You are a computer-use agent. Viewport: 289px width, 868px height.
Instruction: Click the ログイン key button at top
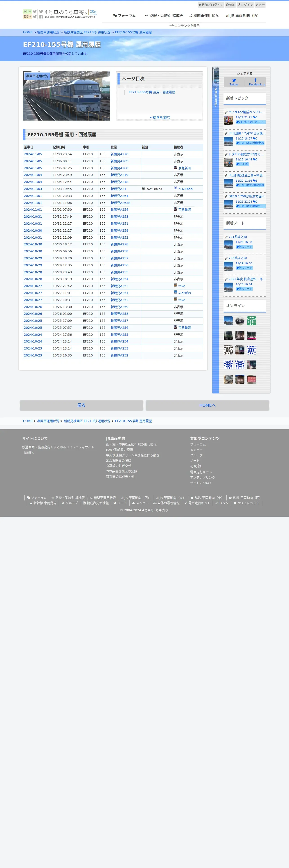(245, 5)
